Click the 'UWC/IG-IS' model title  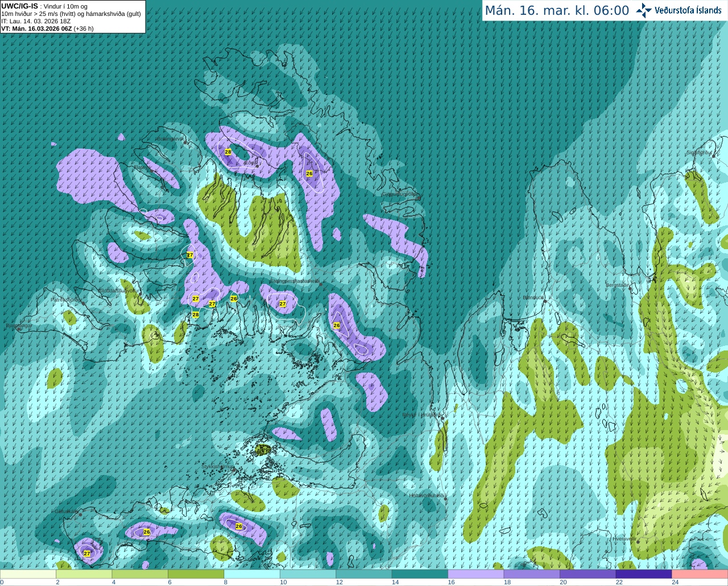pyautogui.click(x=19, y=6)
